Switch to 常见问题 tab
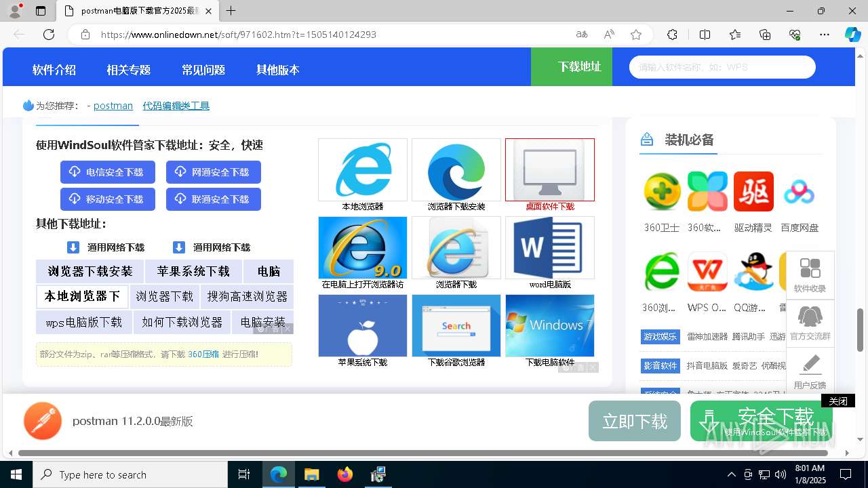The width and height of the screenshot is (868, 488). click(x=203, y=70)
